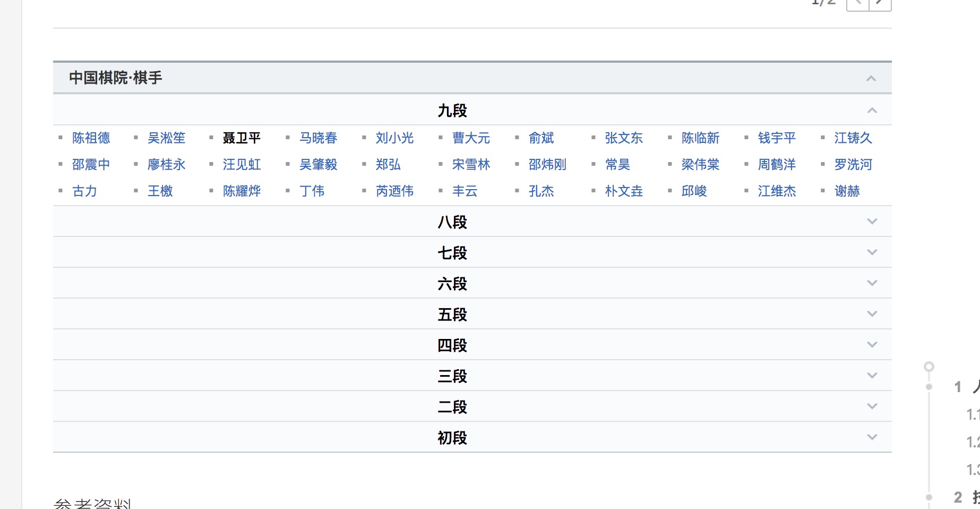980x509 pixels.
Task: Open the 古力 player link
Action: (x=85, y=191)
